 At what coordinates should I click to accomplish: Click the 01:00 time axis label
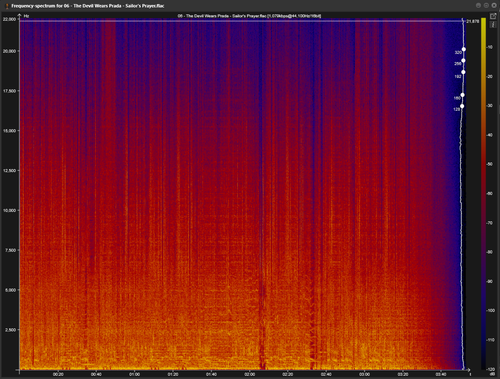point(135,374)
